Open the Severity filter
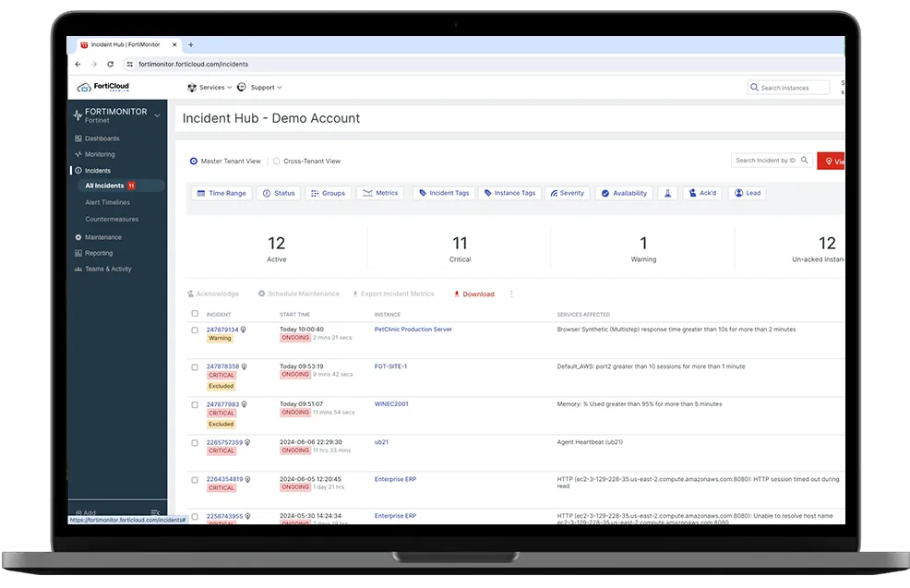Screen dimensions: 910x588 (568, 193)
